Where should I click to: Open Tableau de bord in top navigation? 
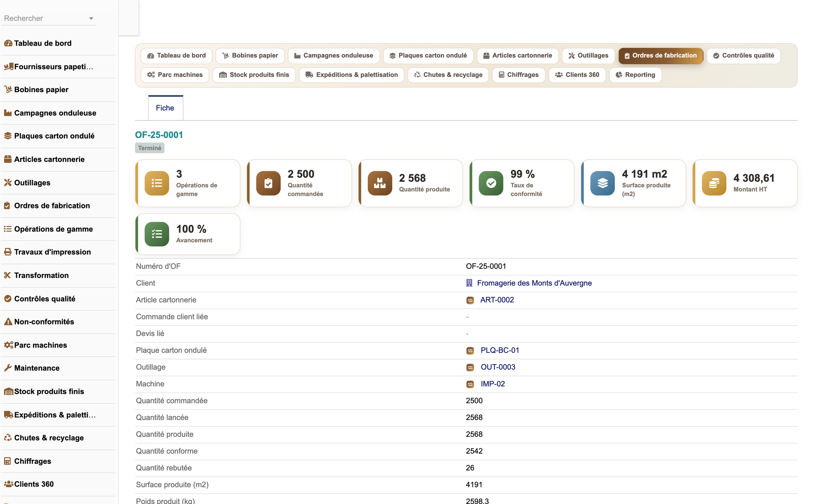click(x=176, y=56)
